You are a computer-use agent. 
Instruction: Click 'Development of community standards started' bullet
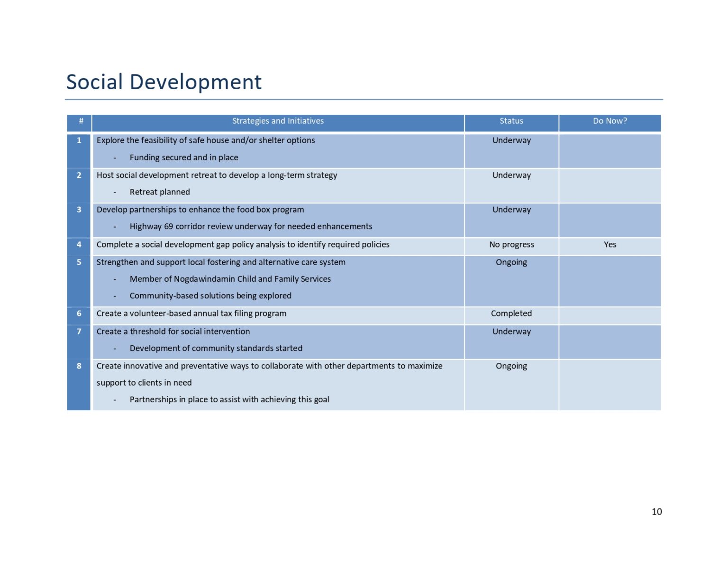(216, 348)
